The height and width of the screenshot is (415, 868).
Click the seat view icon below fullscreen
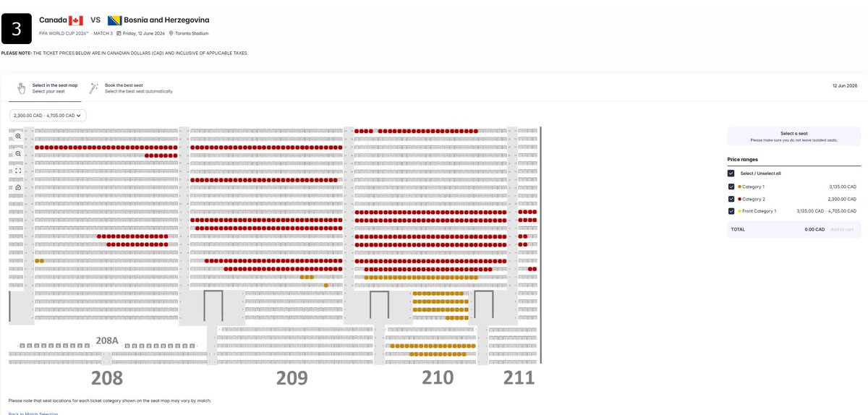(x=18, y=187)
